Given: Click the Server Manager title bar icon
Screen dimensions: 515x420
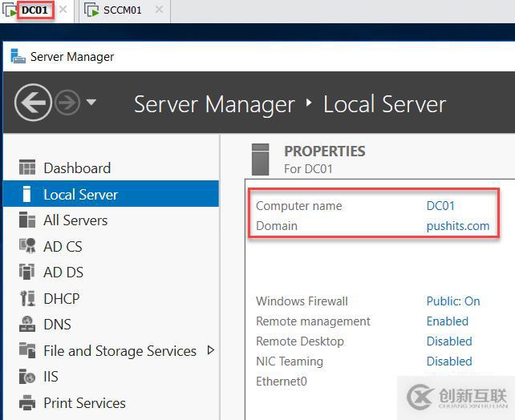Looking at the screenshot, I should 18,56.
